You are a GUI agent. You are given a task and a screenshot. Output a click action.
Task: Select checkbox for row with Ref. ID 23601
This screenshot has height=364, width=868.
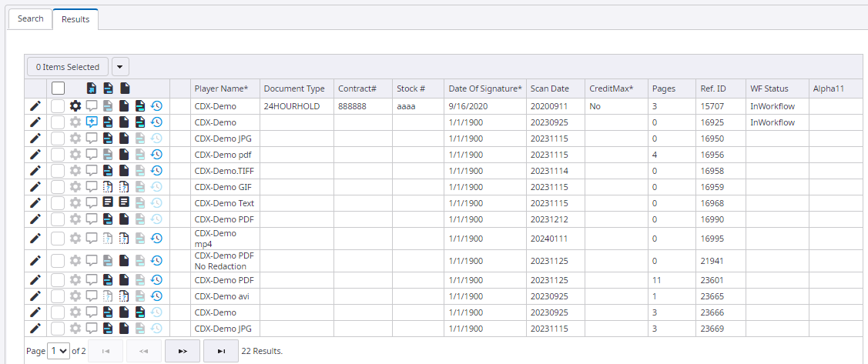[x=58, y=280]
